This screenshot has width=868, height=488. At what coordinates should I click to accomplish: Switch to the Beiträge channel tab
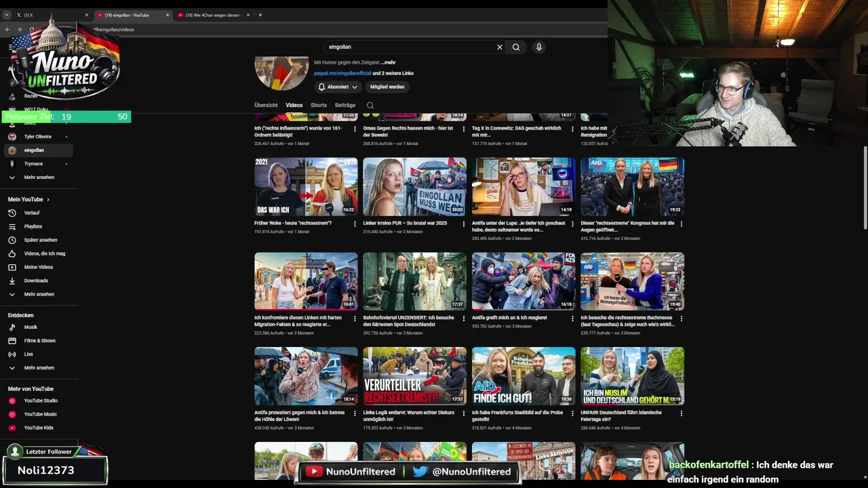point(345,105)
